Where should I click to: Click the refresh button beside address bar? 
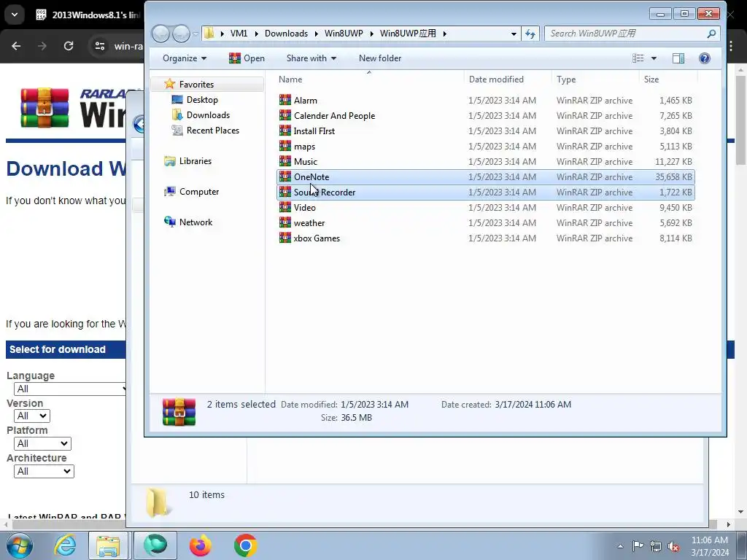coord(530,34)
